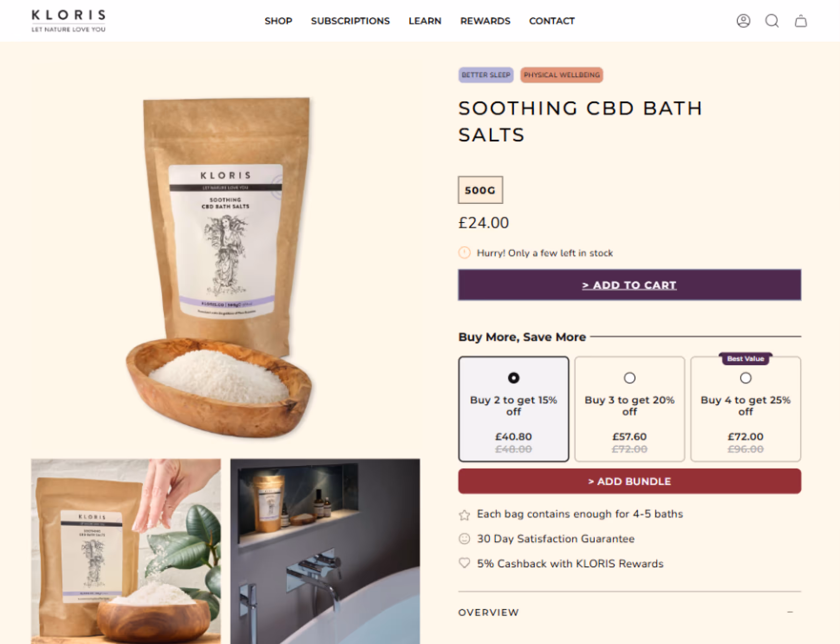Go to the Learn page

click(x=425, y=21)
